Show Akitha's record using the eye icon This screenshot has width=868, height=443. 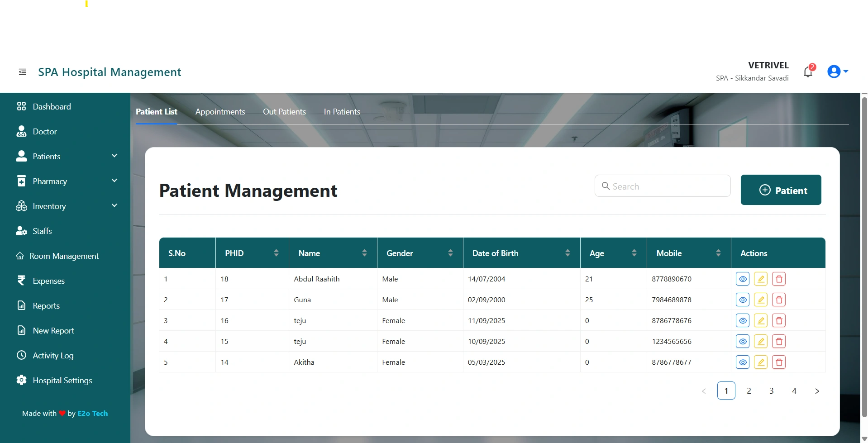click(x=743, y=362)
